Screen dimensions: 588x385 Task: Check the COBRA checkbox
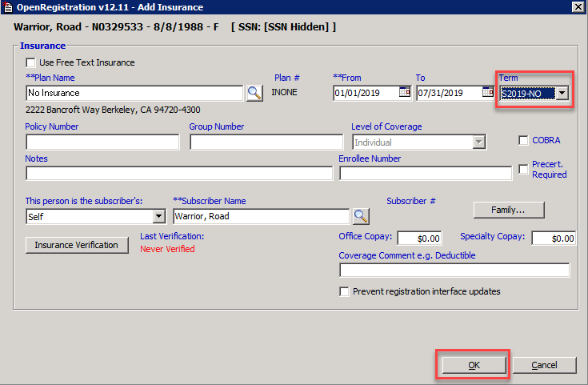pos(523,140)
